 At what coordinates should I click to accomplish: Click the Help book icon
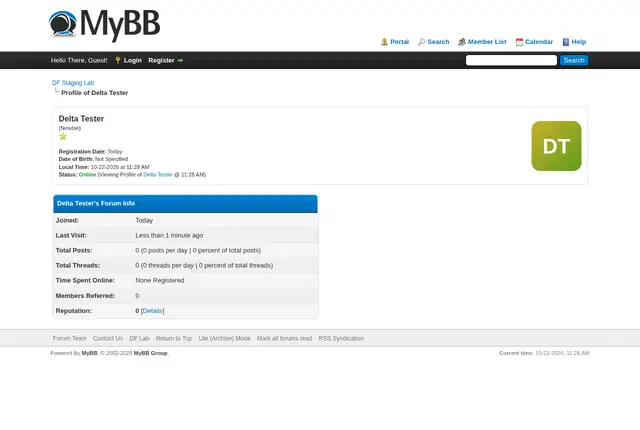point(566,42)
